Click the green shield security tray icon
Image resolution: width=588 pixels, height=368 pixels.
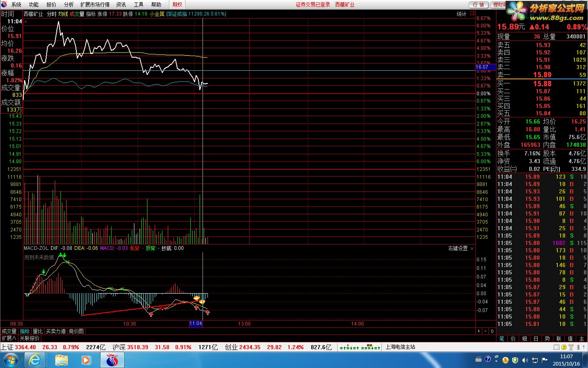point(515,360)
